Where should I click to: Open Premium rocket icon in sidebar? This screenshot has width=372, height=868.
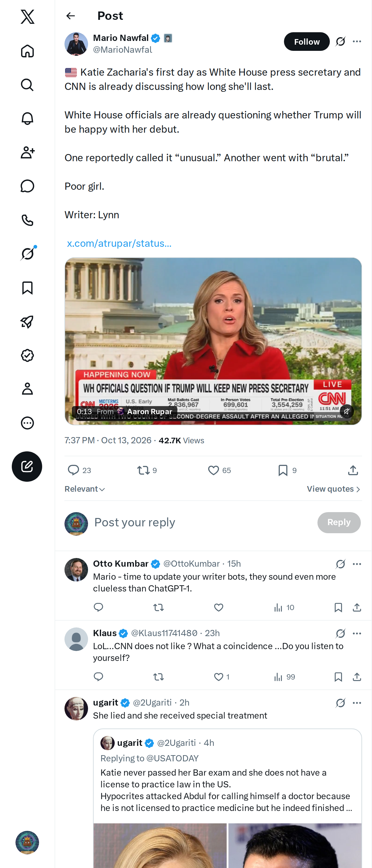[x=27, y=321]
